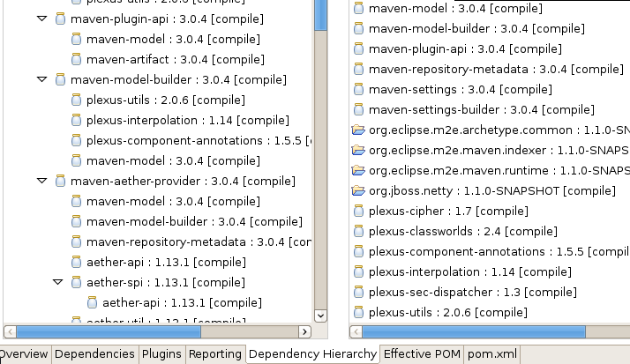Select maven-model row under maven-plugin-api
Screen dimensions: 630x364
point(173,39)
